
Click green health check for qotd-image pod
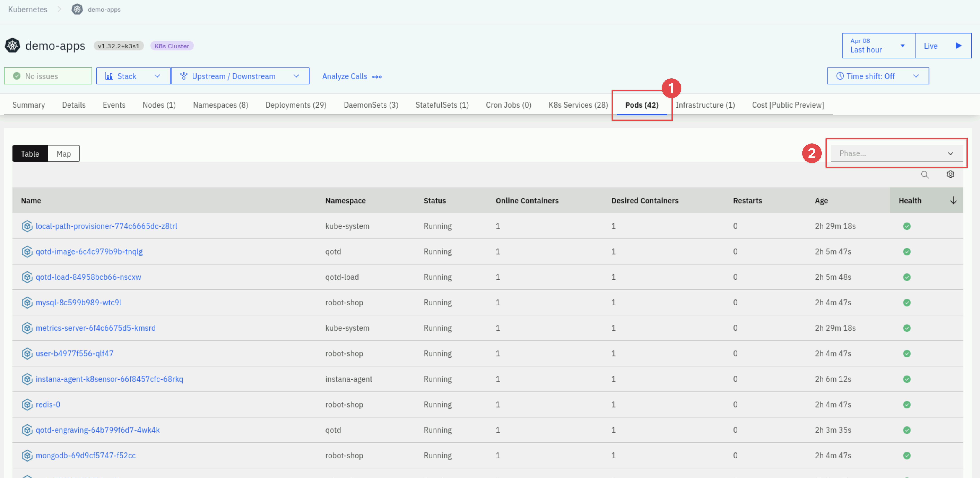point(907,252)
